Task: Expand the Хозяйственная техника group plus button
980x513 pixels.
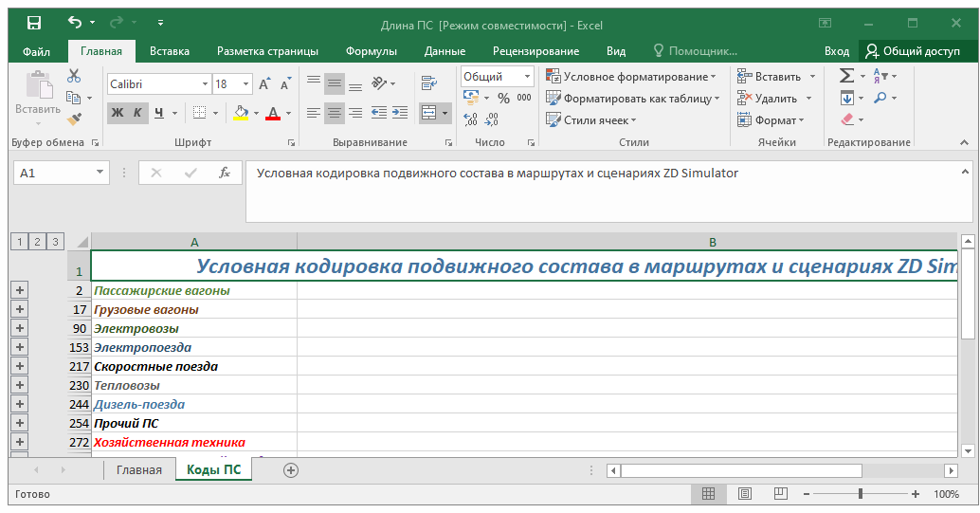Action: tap(20, 442)
